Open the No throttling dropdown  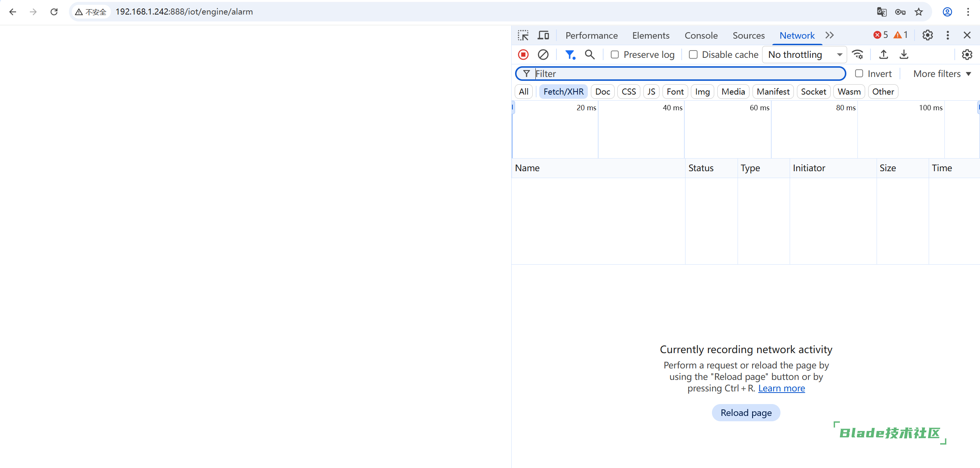(805, 55)
